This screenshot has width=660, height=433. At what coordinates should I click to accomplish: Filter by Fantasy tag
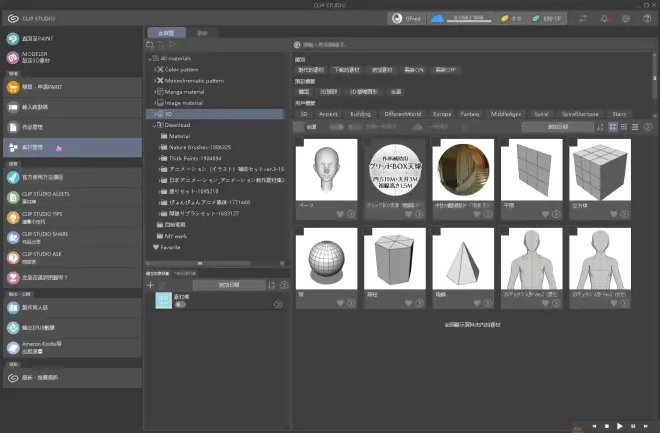[x=470, y=114]
